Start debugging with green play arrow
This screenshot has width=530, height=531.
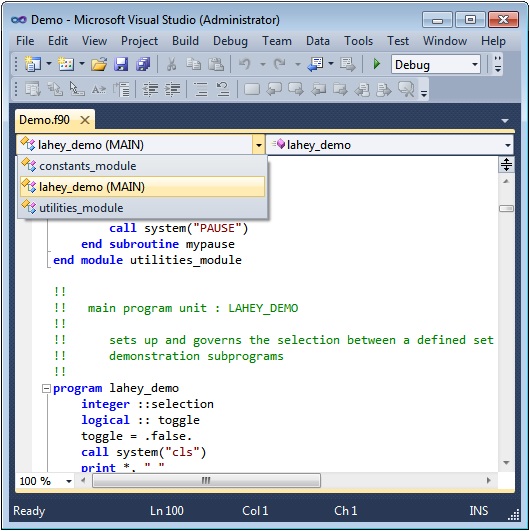pos(377,64)
